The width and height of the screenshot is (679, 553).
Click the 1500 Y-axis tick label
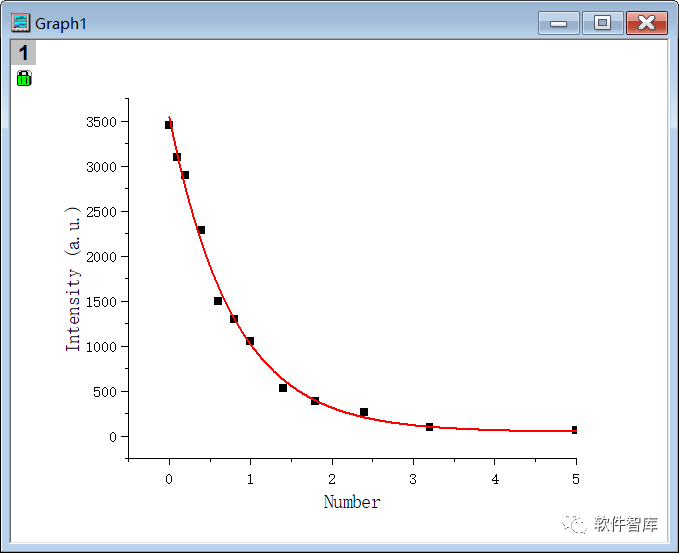pos(101,302)
